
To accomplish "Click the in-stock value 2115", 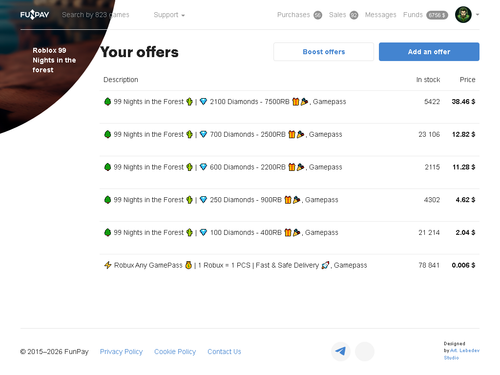I will coord(432,167).
